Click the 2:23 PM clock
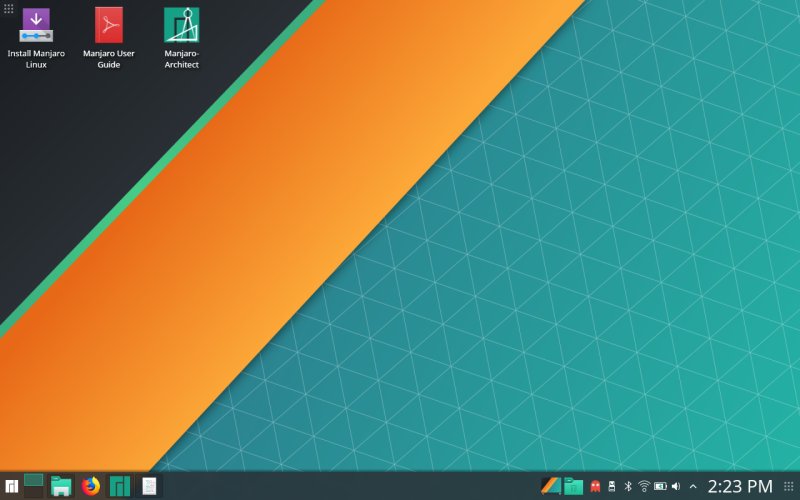Image resolution: width=800 pixels, height=500 pixels. tap(740, 486)
